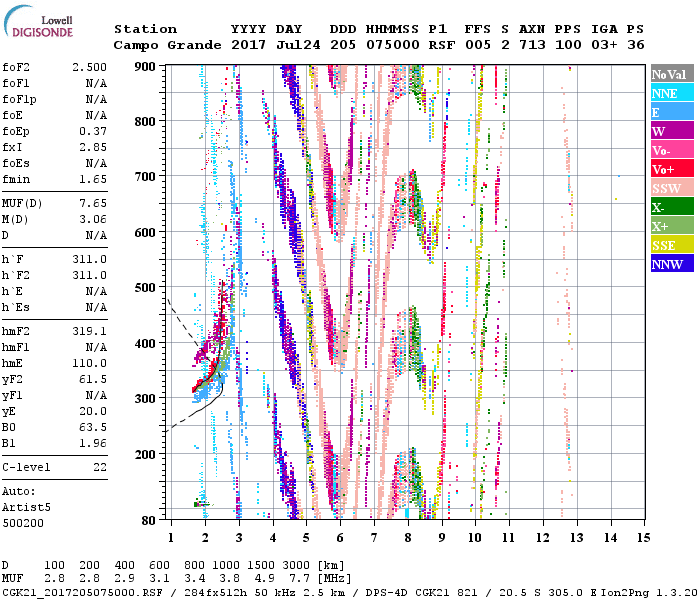Click the C-level value 22
This screenshot has height=600, width=700.
click(100, 467)
